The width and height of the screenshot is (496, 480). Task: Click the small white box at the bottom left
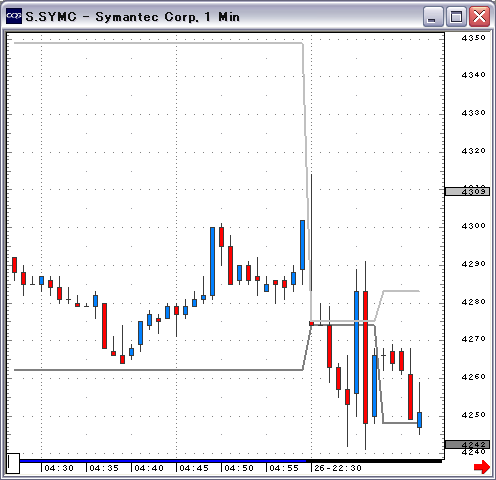coord(14,463)
